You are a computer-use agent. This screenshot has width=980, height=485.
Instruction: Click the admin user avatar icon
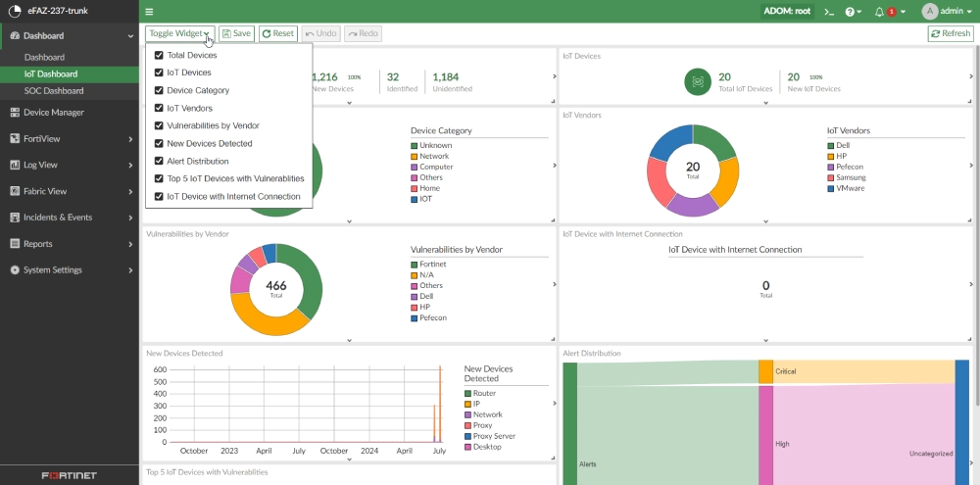click(x=929, y=12)
